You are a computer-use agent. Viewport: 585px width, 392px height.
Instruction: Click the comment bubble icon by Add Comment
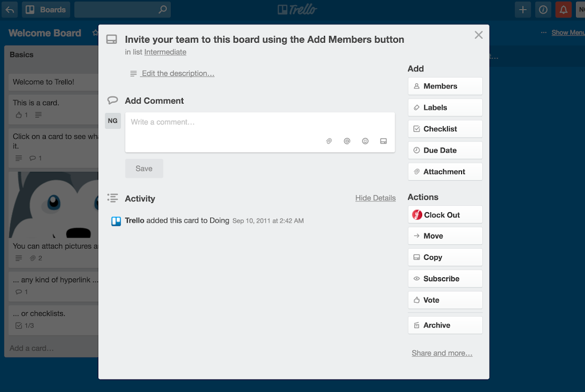pyautogui.click(x=113, y=100)
